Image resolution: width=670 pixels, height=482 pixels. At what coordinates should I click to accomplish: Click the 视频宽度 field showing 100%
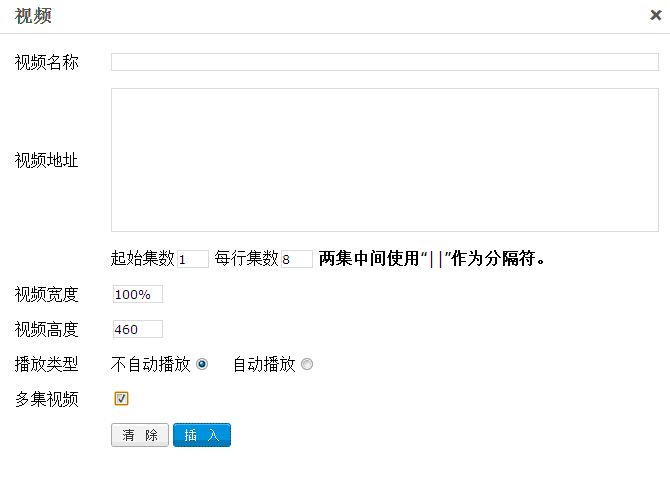coord(137,294)
